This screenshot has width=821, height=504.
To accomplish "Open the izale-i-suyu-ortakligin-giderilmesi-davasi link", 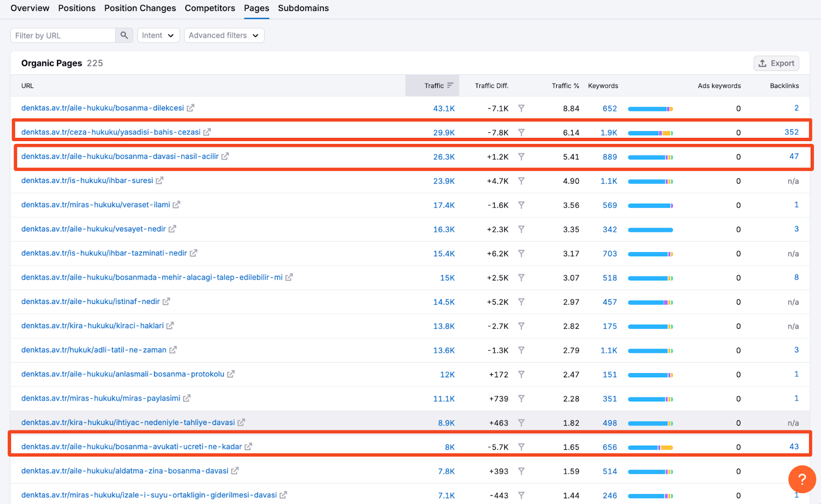I will (149, 495).
